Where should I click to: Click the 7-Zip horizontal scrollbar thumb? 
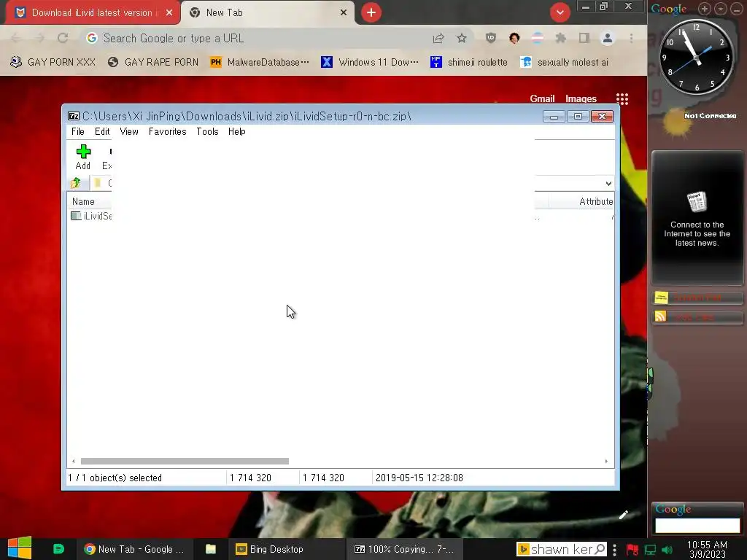(x=185, y=461)
